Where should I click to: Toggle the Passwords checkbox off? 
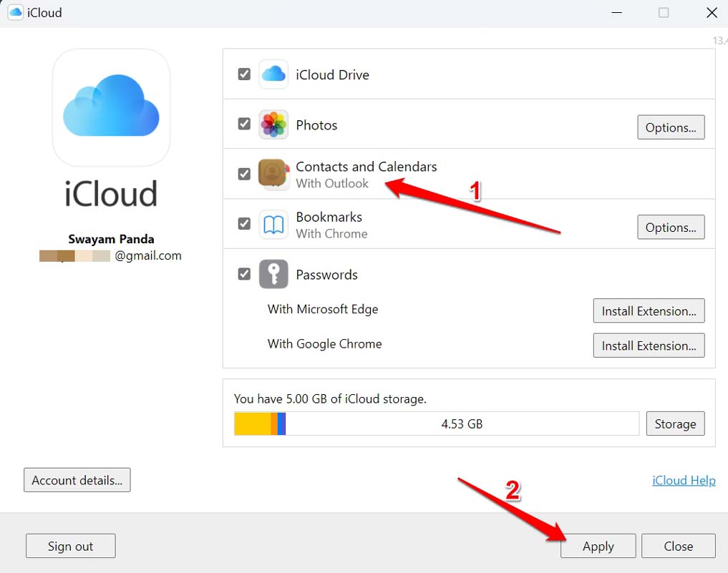[x=244, y=274]
